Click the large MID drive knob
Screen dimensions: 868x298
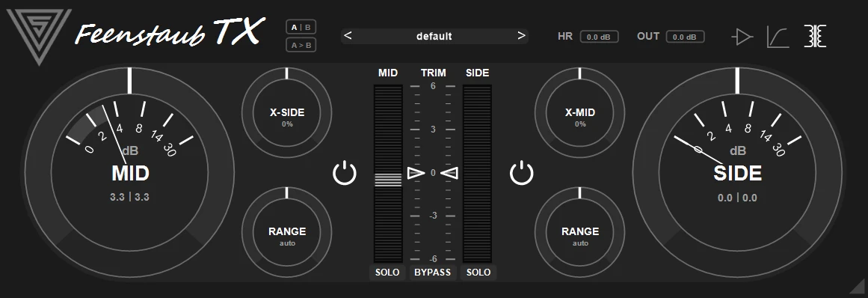129,173
